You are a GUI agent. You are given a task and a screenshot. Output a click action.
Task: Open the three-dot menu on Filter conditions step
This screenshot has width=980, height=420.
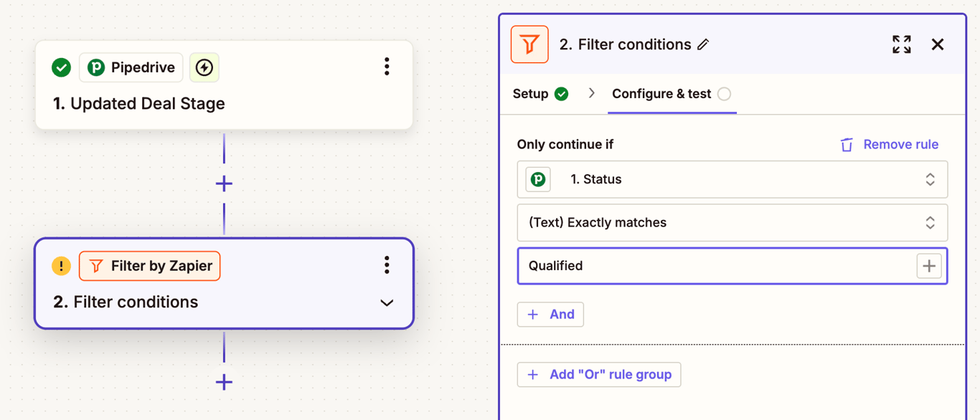(x=387, y=265)
